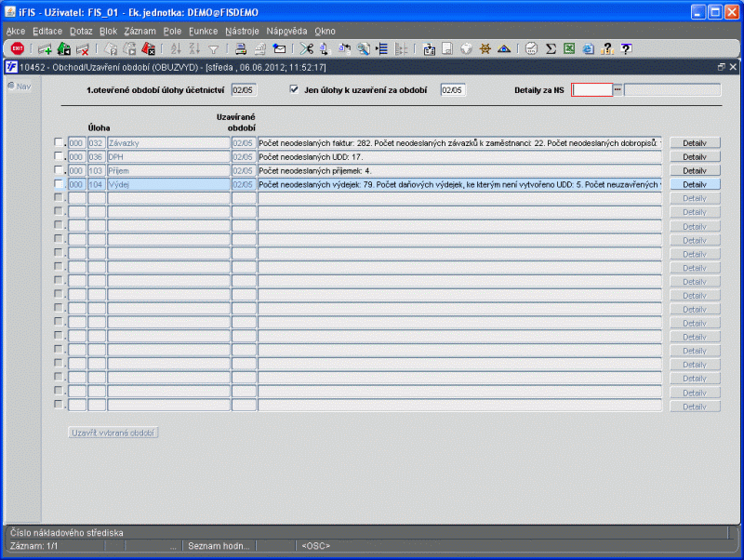Click the round calculator-like toolbar icon
Image resolution: width=744 pixels, height=560 pixels.
point(531,48)
